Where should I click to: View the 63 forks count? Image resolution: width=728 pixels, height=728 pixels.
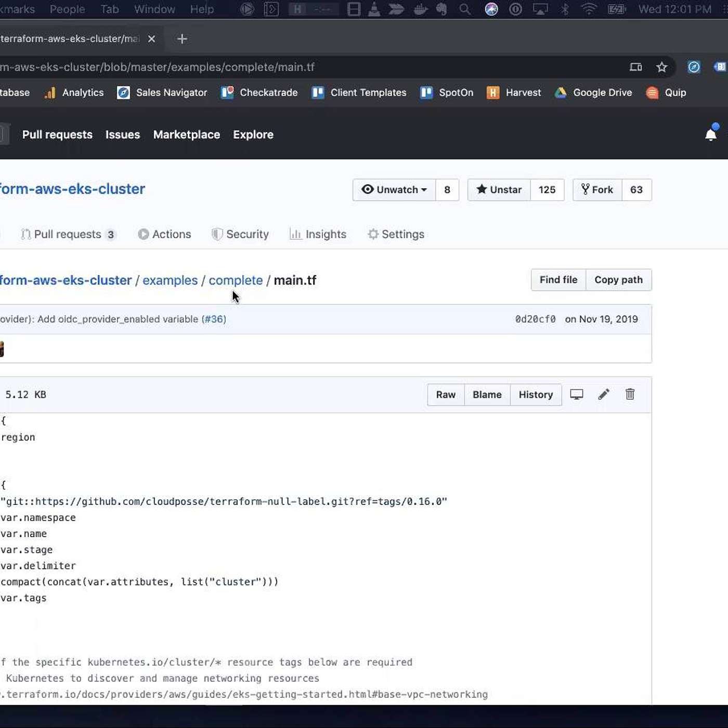click(636, 190)
